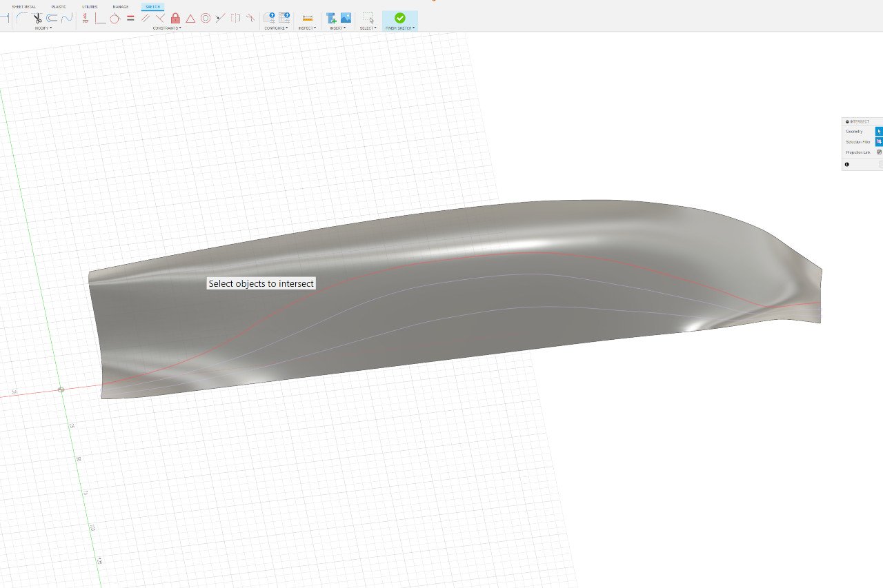
Task: Click the info icon in Intersect dialog
Action: (846, 164)
